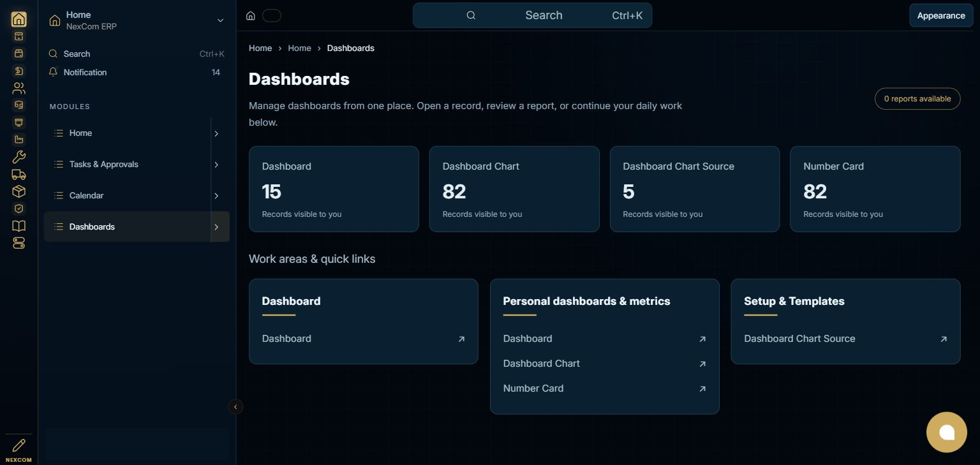Expand the chevron on the Home module row
The height and width of the screenshot is (465, 980).
pyautogui.click(x=216, y=134)
